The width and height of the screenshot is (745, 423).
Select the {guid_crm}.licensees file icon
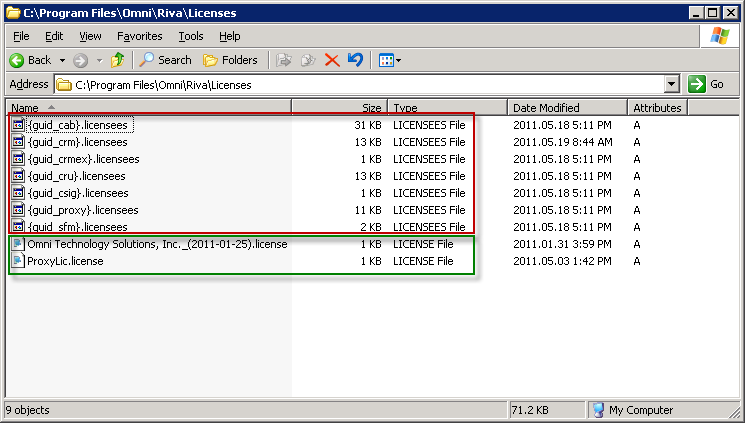click(x=18, y=142)
